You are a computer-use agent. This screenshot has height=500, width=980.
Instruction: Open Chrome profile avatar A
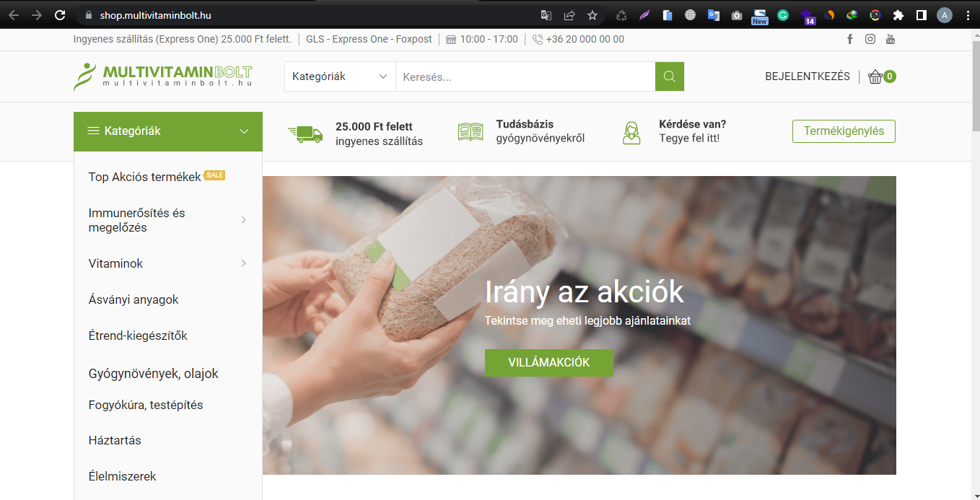tap(945, 14)
